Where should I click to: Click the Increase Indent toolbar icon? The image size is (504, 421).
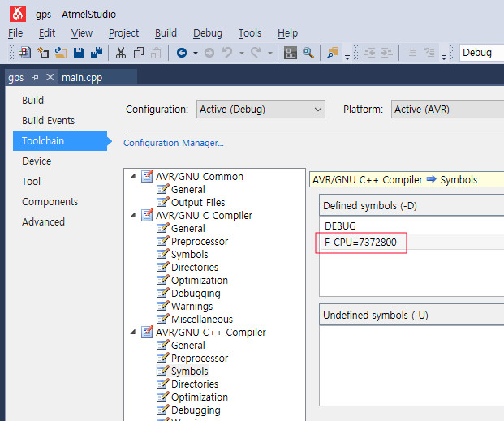click(x=386, y=53)
